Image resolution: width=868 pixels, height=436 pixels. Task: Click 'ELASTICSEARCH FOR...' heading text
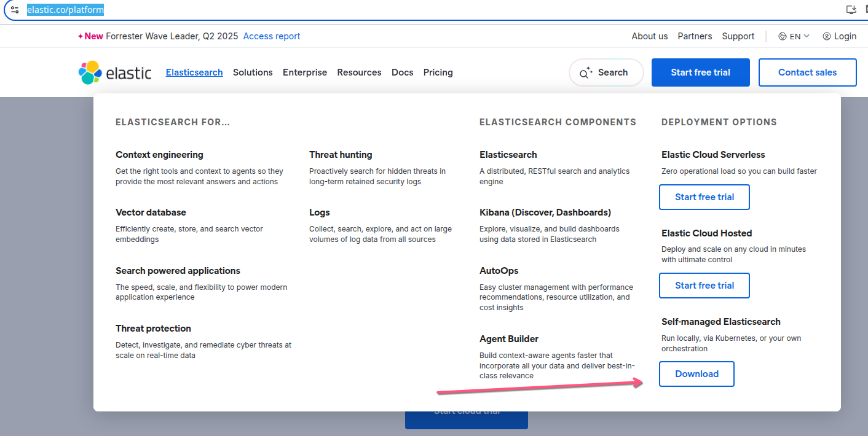pyautogui.click(x=173, y=122)
